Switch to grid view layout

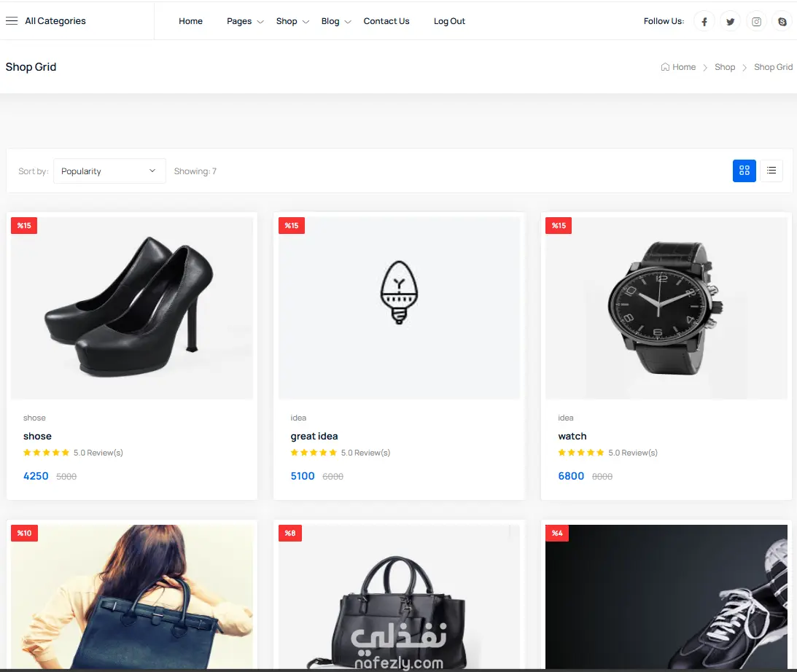click(x=744, y=171)
